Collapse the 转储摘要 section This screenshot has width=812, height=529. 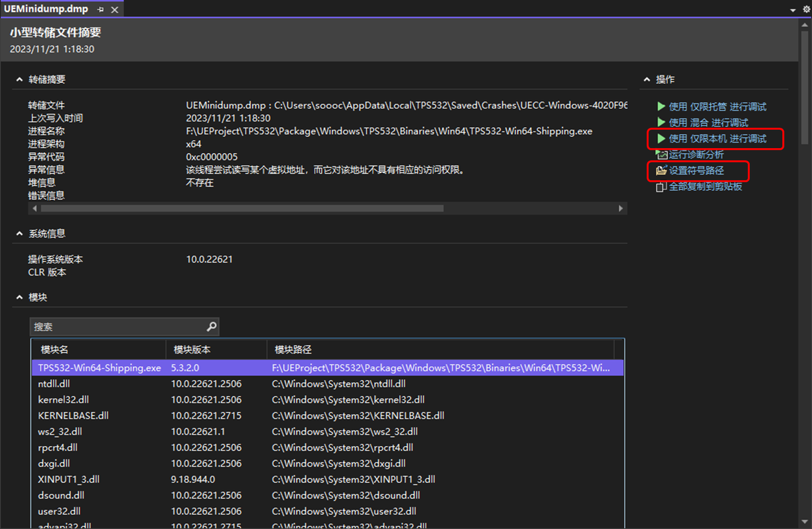(19, 79)
